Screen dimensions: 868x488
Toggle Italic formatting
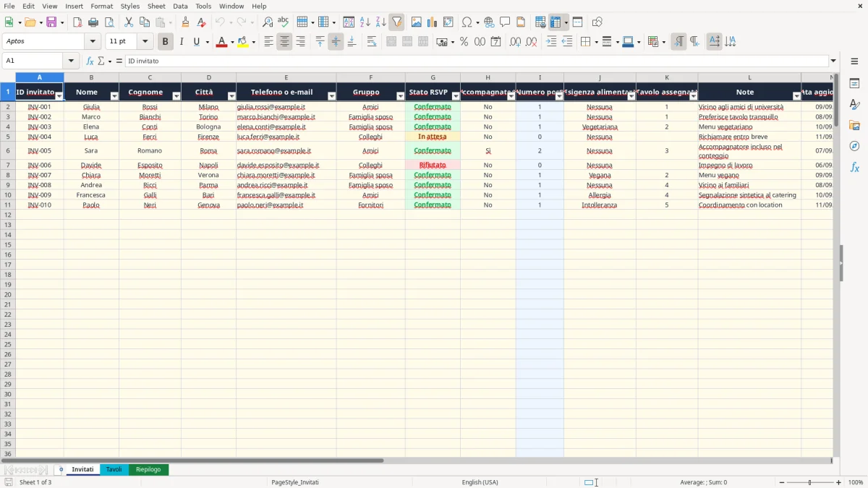181,42
